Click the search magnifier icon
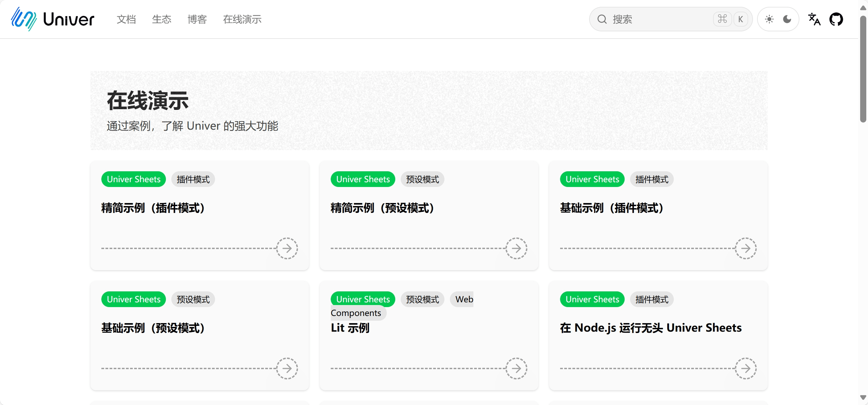 (x=602, y=19)
